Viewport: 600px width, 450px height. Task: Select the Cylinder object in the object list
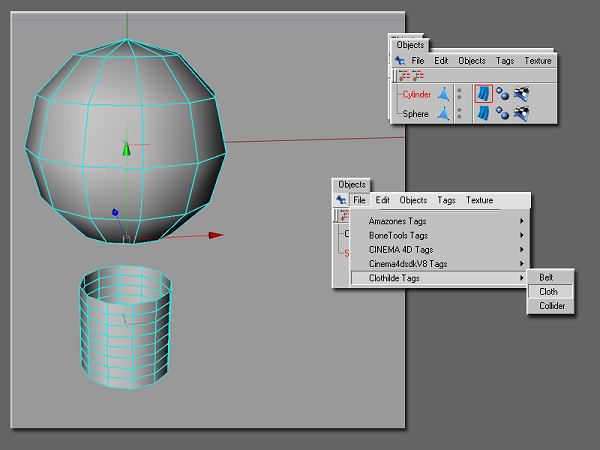[x=416, y=94]
